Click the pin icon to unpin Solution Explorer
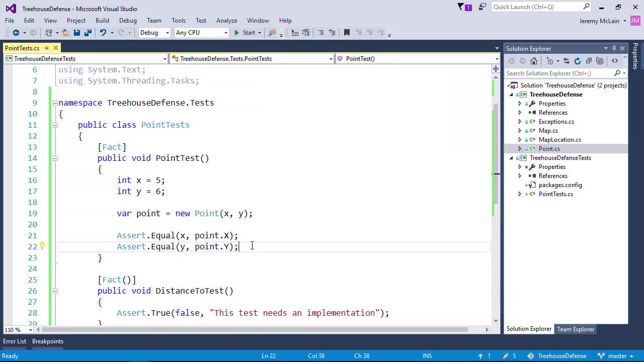The height and width of the screenshot is (362, 644). pos(614,48)
